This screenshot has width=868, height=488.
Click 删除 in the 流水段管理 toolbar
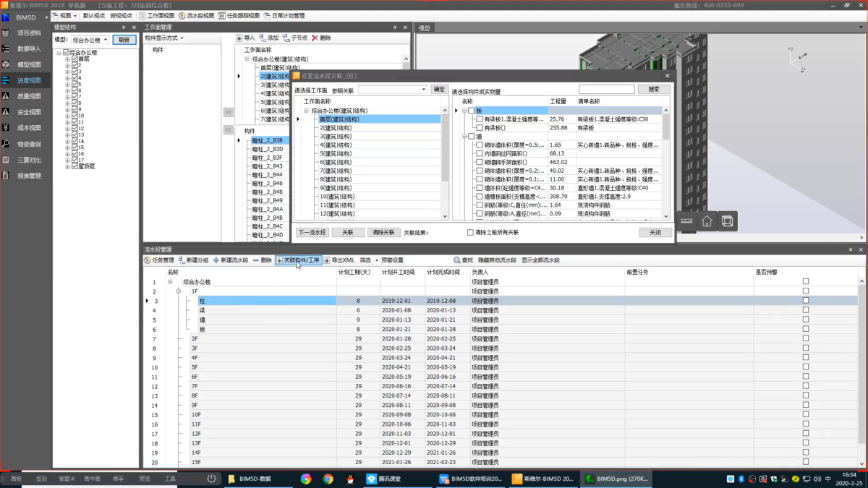point(263,260)
